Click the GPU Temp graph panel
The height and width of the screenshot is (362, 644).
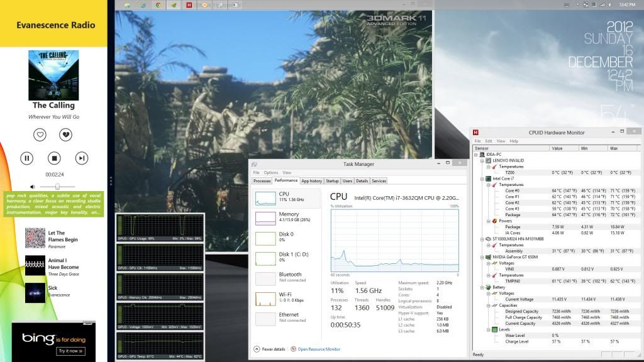(160, 346)
